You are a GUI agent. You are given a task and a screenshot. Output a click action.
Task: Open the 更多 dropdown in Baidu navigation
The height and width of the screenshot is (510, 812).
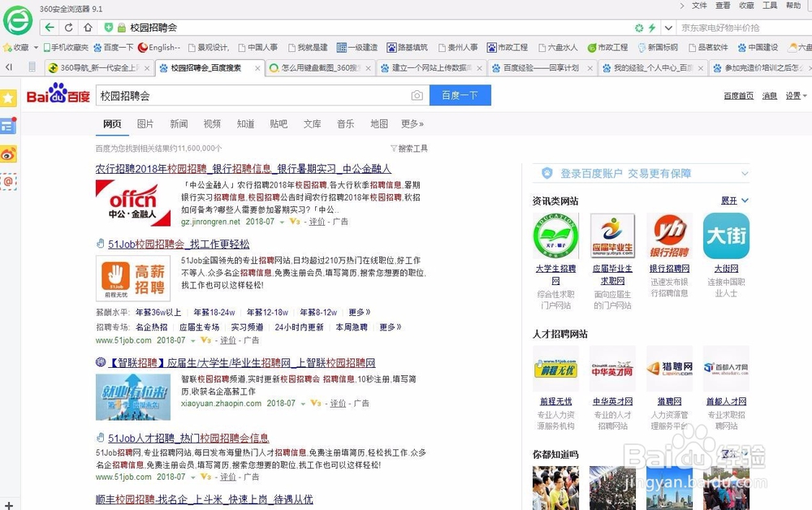(x=410, y=123)
